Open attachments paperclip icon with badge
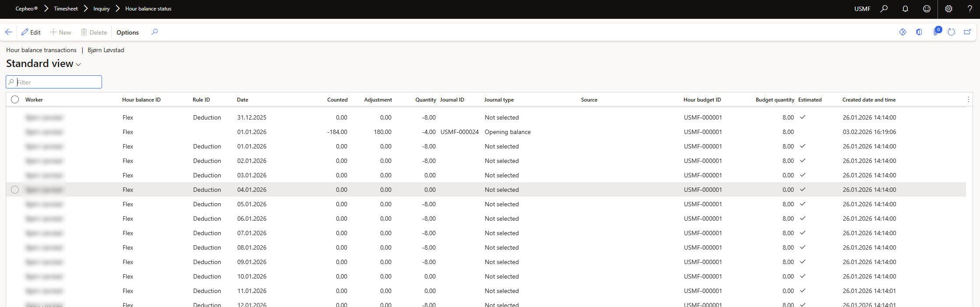 click(x=936, y=32)
